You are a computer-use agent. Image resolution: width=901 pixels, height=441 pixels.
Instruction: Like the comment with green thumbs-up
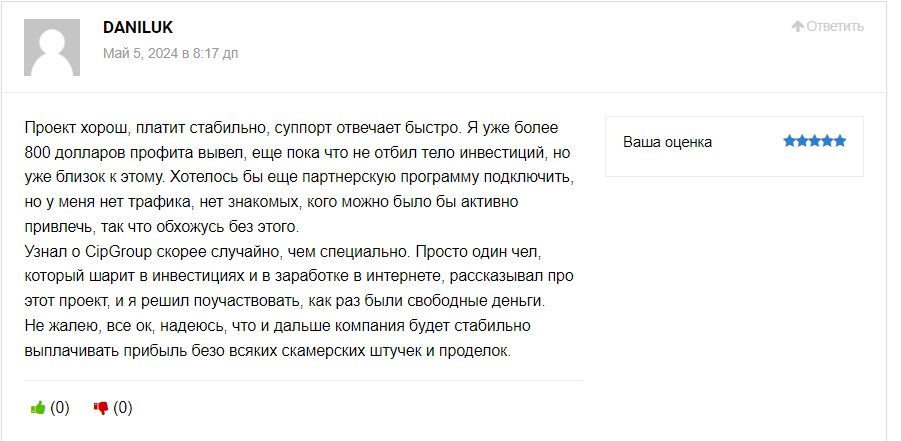[38, 408]
